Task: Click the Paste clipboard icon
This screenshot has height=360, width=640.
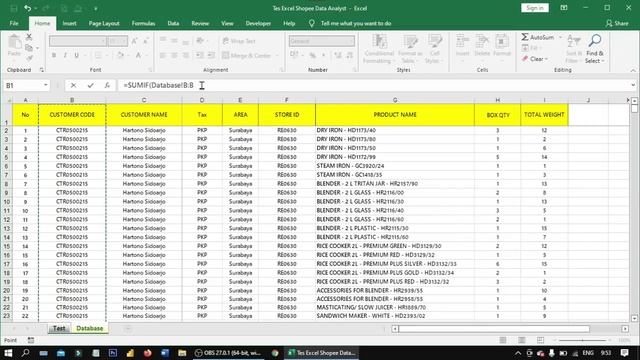Action: tap(15, 42)
